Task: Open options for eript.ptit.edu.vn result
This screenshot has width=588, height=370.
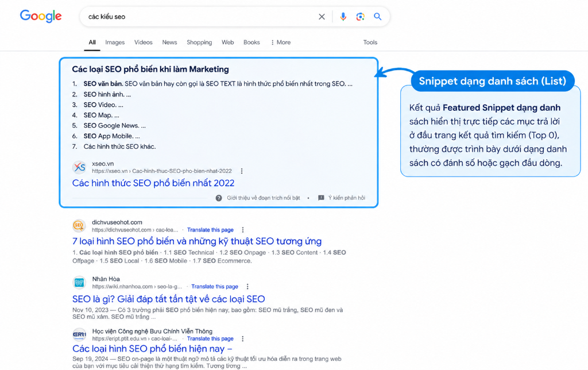Action: point(243,338)
